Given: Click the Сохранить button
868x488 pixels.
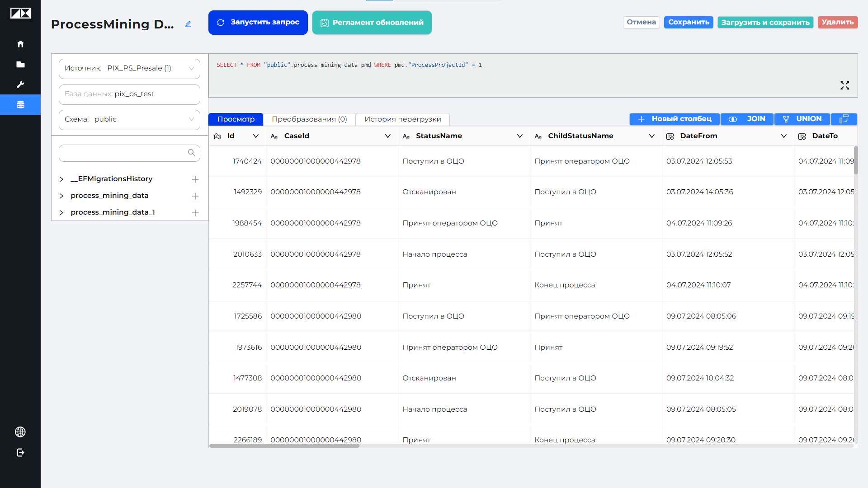Looking at the screenshot, I should coord(689,22).
